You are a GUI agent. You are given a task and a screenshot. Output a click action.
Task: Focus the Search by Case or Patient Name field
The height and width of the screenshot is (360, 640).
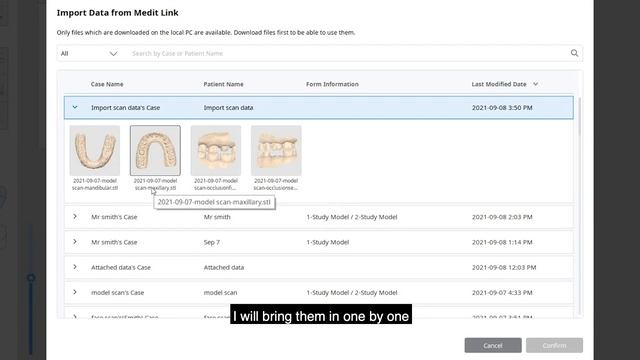[x=347, y=53]
